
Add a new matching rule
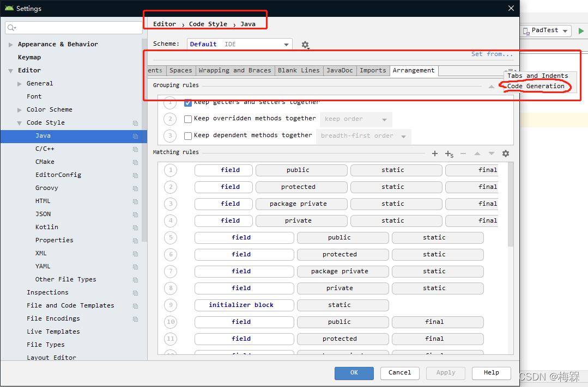click(435, 153)
